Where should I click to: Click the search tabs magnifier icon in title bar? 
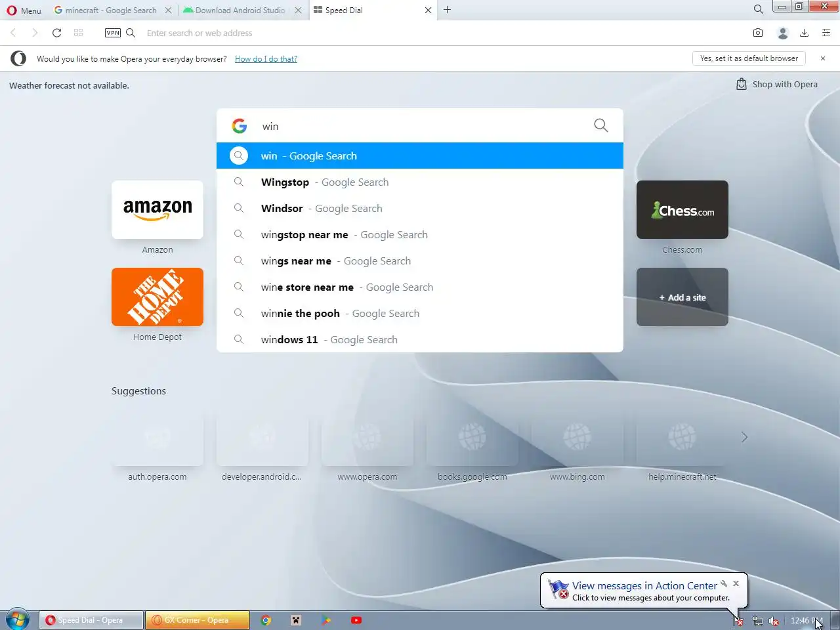pos(758,10)
